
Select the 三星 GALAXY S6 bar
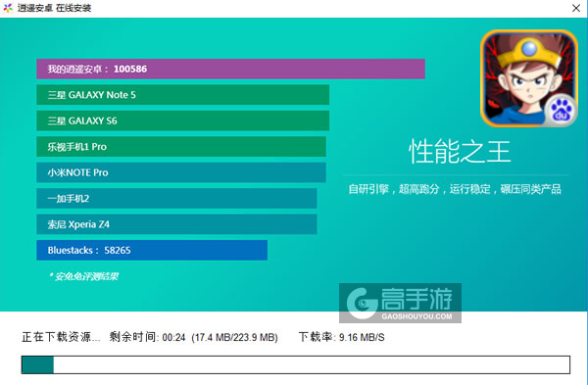[x=182, y=120]
